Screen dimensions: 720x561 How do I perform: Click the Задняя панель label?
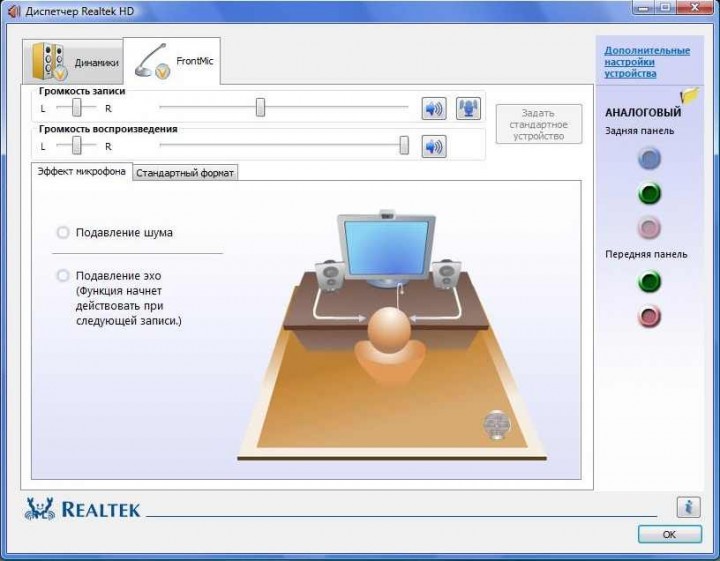click(639, 131)
